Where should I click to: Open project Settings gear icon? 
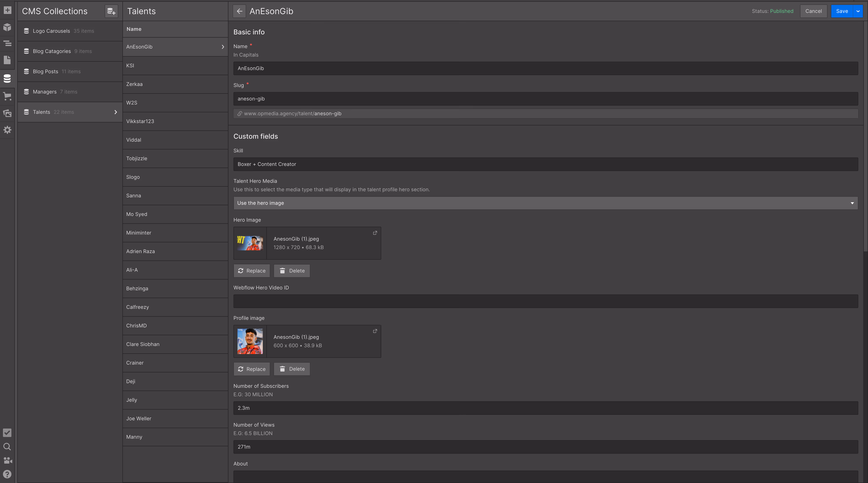(x=7, y=130)
